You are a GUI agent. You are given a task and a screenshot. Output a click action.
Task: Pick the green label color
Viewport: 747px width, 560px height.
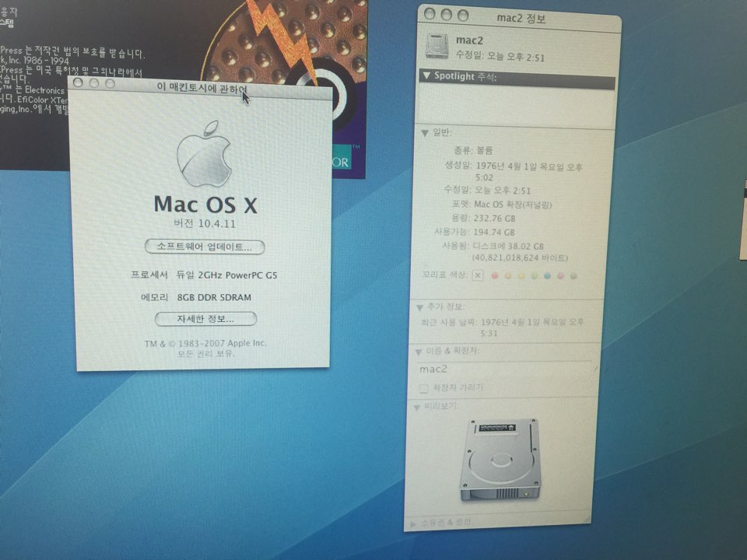534,276
